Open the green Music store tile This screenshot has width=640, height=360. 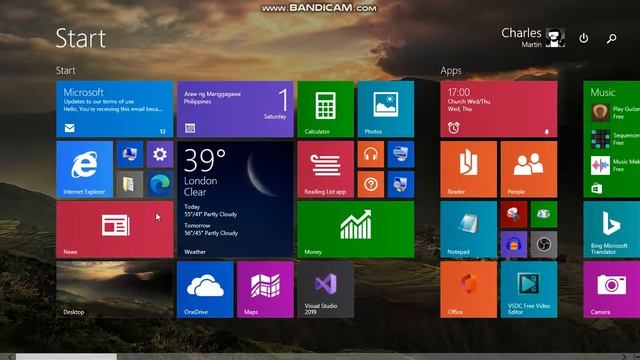tap(612, 139)
